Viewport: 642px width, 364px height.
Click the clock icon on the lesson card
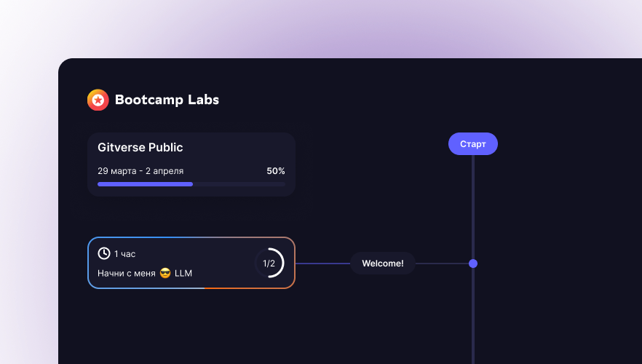(104, 253)
